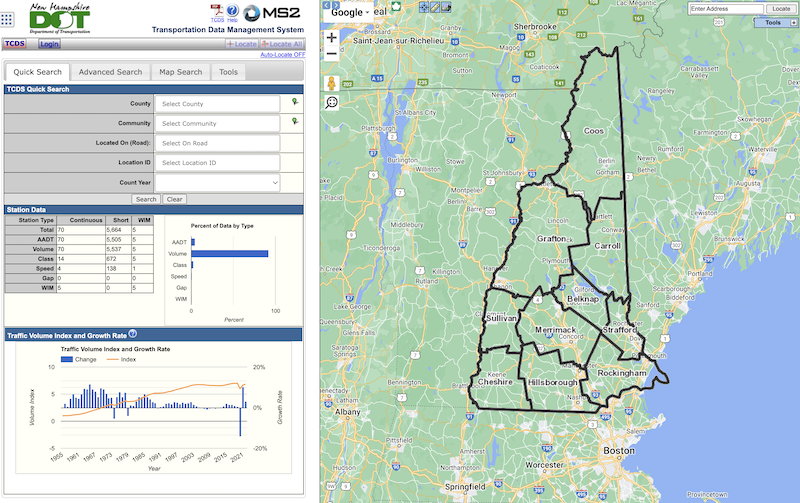Screen dimensions: 800x503
Task: Select the Street View pegman icon
Action: [x=332, y=81]
